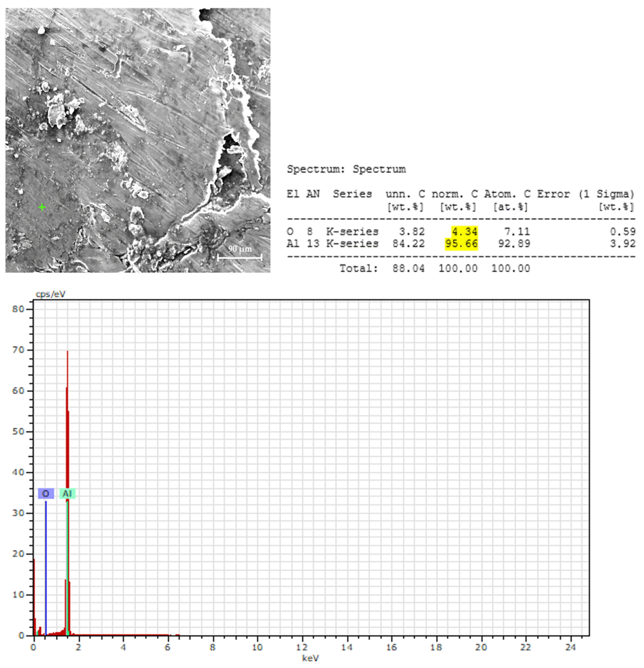Click the x-axis tick label 24
The height and width of the screenshot is (668, 644).
click(570, 647)
